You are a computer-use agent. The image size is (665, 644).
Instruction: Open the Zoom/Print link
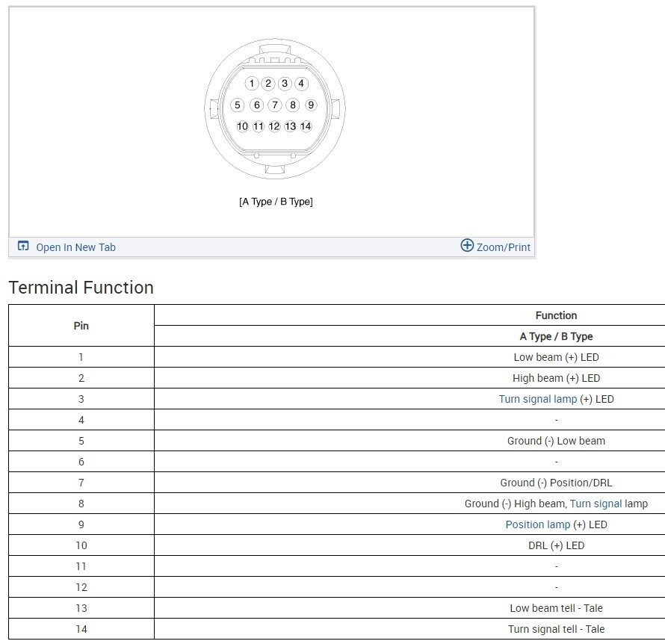[x=504, y=247]
